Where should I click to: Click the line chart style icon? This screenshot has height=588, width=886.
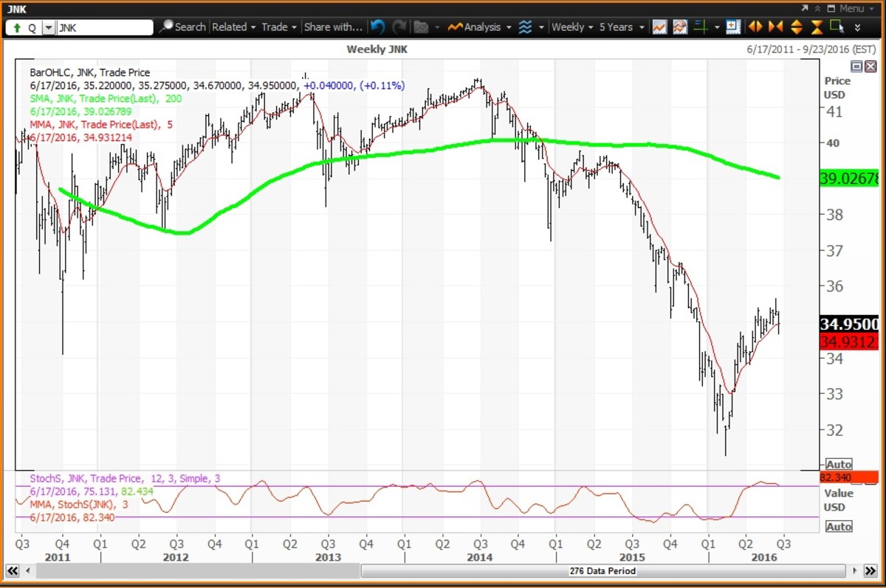click(x=659, y=27)
